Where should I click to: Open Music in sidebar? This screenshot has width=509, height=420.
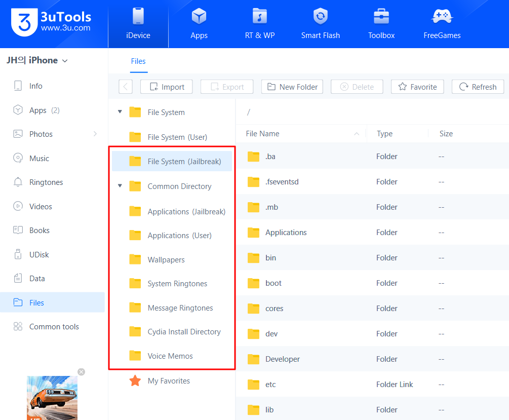tap(52, 158)
